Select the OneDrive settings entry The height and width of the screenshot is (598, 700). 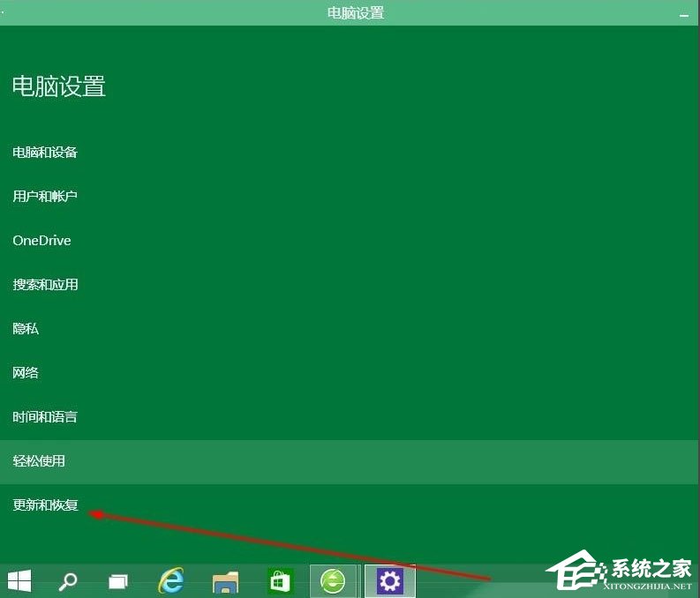click(41, 241)
